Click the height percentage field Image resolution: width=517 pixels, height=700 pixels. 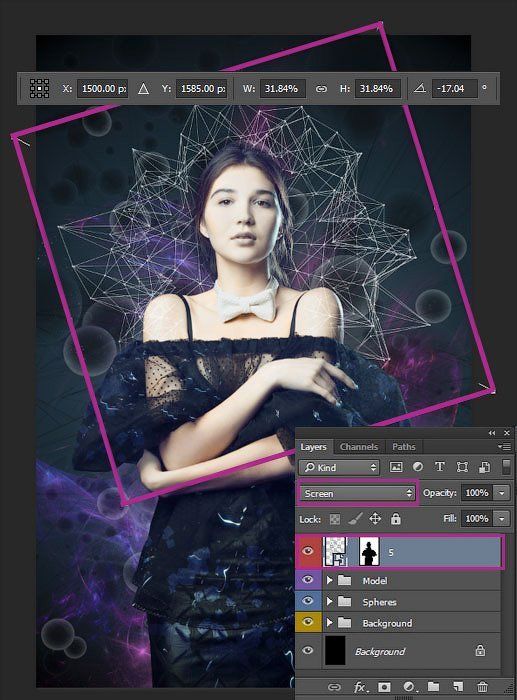coord(378,88)
